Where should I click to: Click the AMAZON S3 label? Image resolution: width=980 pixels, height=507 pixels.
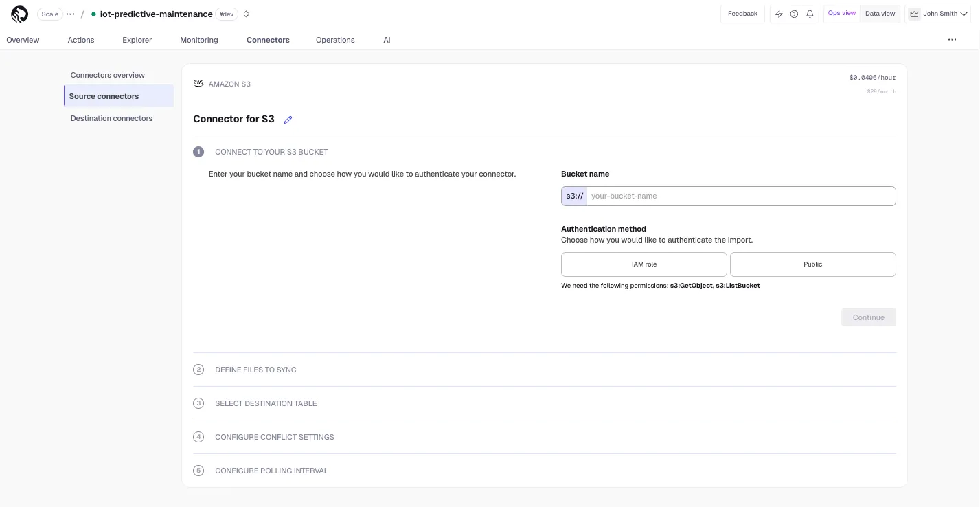coord(229,84)
